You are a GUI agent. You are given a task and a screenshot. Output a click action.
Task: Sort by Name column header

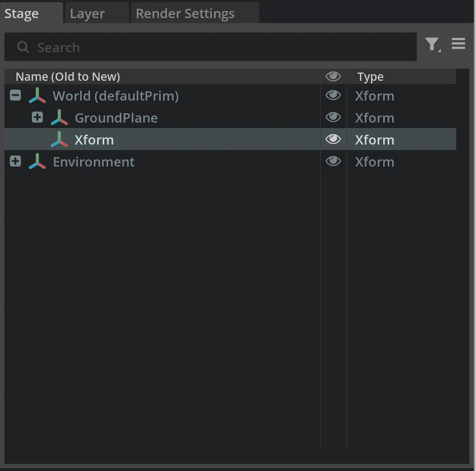[68, 76]
